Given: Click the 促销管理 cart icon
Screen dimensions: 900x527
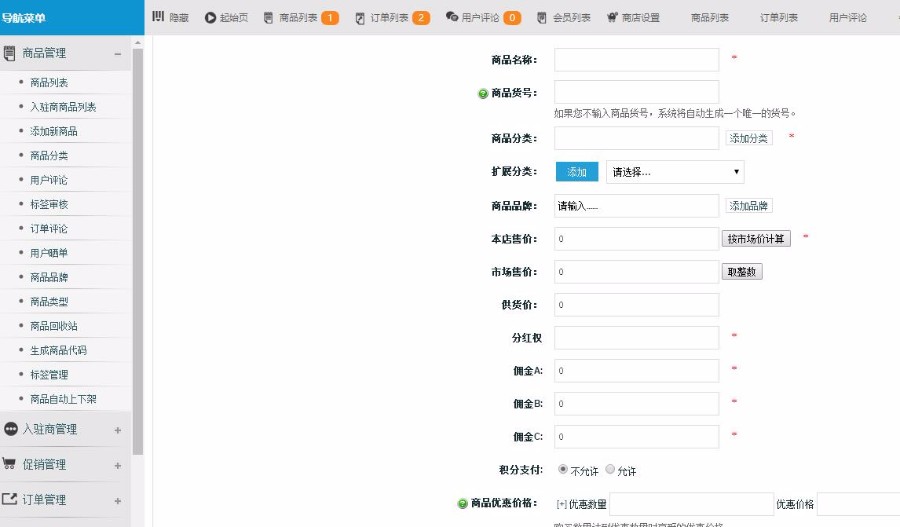Looking at the screenshot, I should 9,463.
